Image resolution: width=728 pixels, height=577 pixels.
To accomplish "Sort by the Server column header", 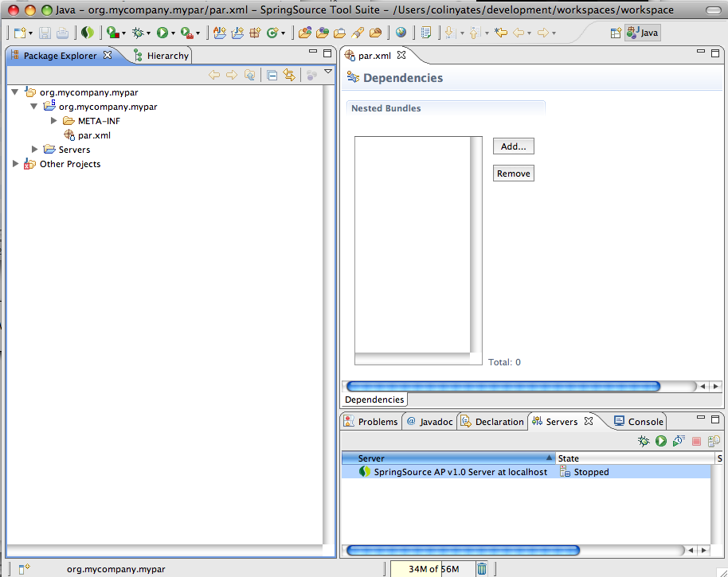I will point(448,458).
